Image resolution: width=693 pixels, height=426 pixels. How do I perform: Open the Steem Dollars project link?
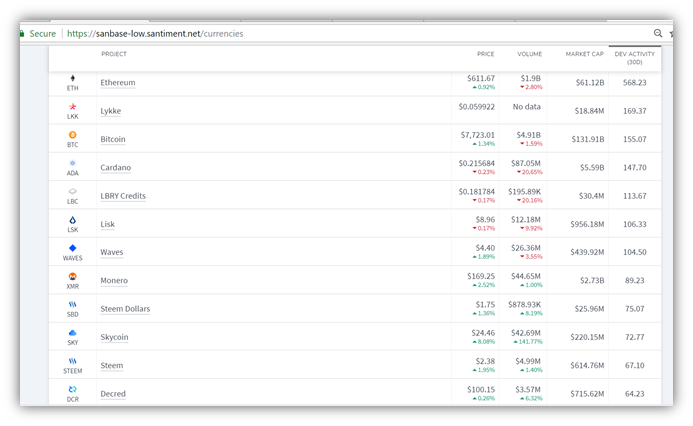125,309
